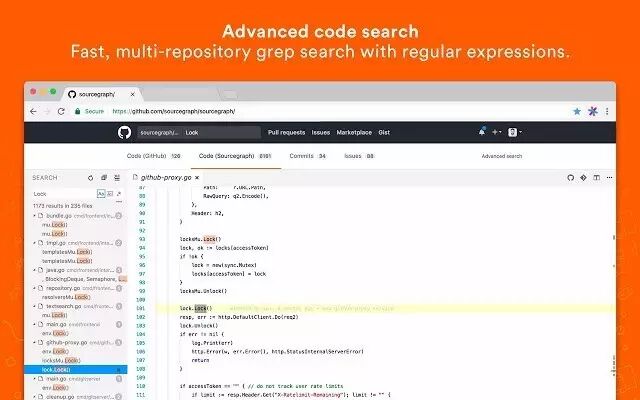Open the Sourcegraph extension icon in toolbar
The width and height of the screenshot is (640, 400).
[593, 111]
